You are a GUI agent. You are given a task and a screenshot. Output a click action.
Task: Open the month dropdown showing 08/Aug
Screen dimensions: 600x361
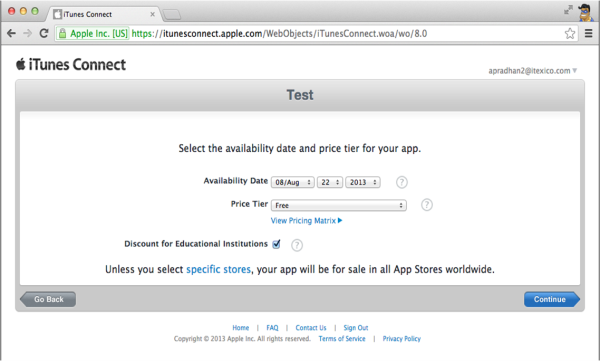pyautogui.click(x=293, y=182)
